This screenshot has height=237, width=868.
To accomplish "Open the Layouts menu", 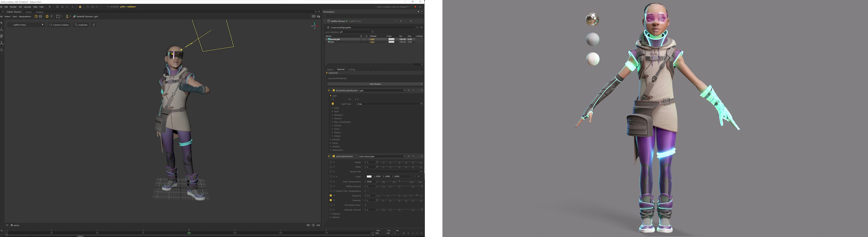I will (x=27, y=7).
